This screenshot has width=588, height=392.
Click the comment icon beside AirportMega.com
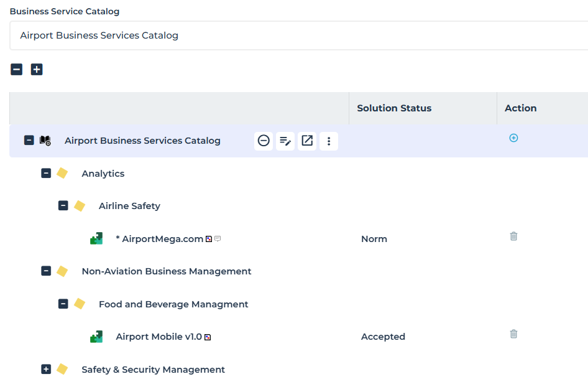tap(218, 239)
